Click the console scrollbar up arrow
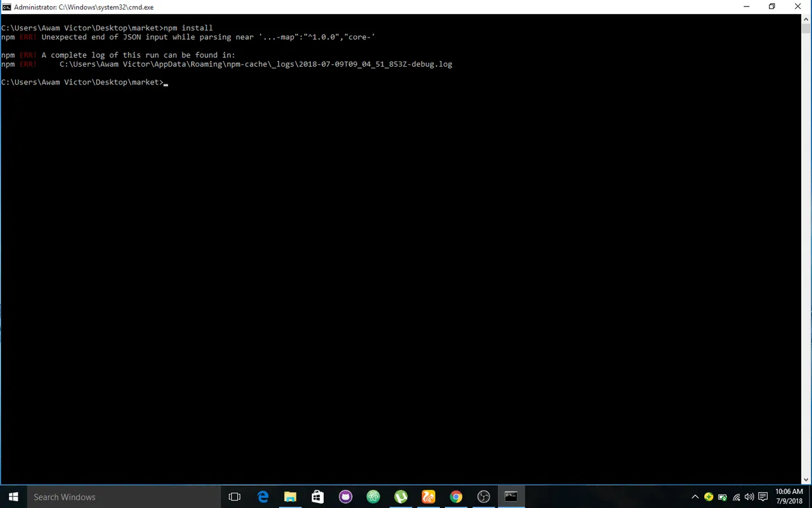812x508 pixels. tap(806, 19)
